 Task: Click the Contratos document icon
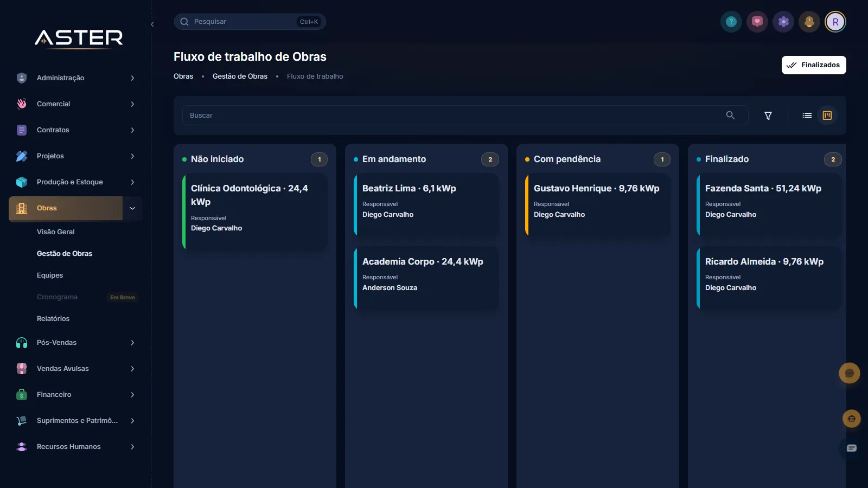pos(22,130)
